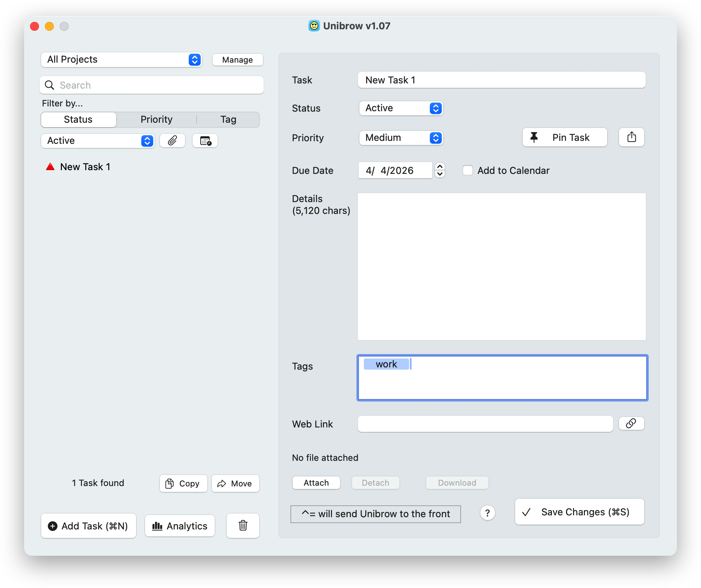The image size is (701, 588).
Task: Click the hotkey shortcut field
Action: 375,514
